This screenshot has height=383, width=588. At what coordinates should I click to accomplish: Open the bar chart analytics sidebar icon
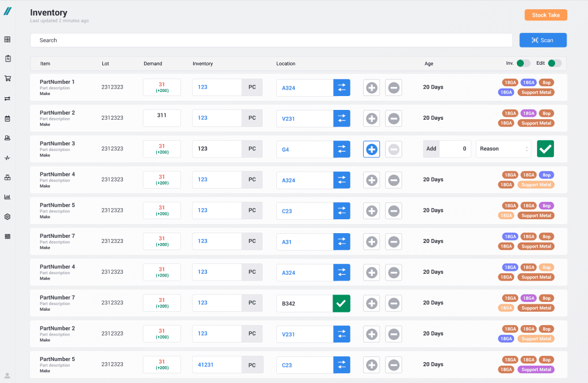click(7, 197)
